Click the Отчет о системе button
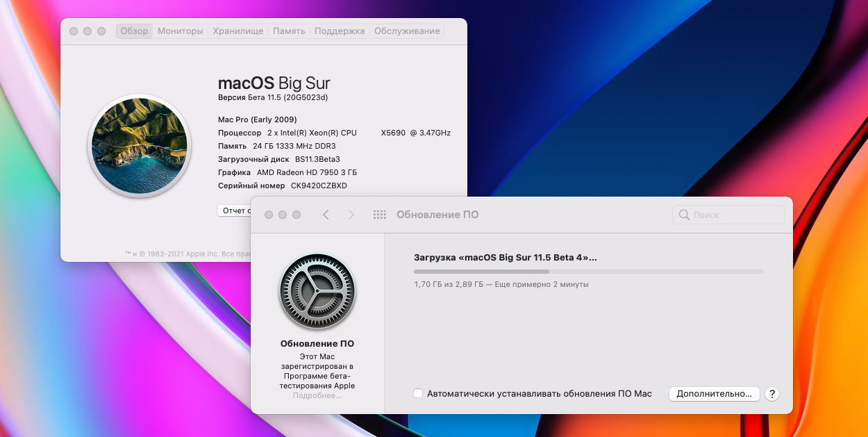This screenshot has width=868, height=437. point(235,211)
